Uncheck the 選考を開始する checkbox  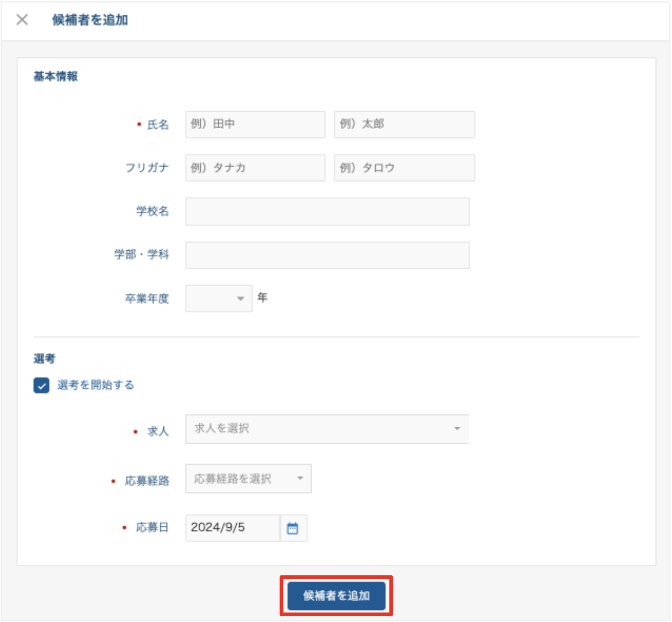[x=41, y=385]
